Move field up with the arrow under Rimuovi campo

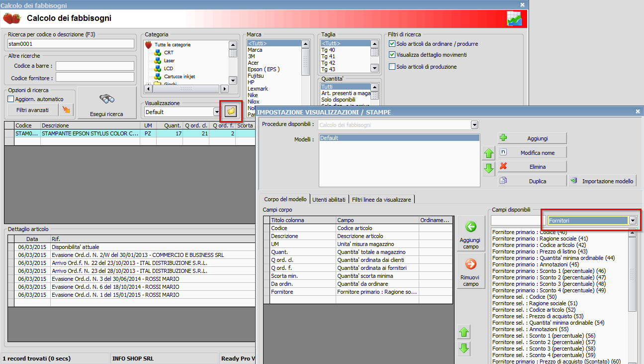coord(463,332)
